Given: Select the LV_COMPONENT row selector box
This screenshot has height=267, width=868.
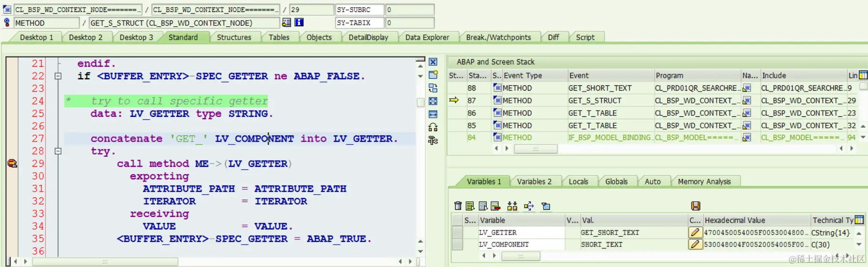Looking at the screenshot, I should 457,244.
